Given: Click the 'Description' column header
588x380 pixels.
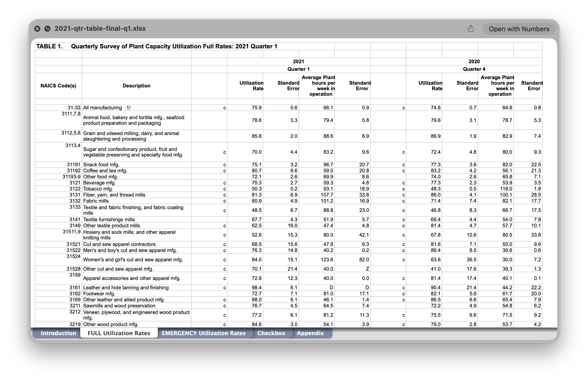Looking at the screenshot, I should 136,86.
